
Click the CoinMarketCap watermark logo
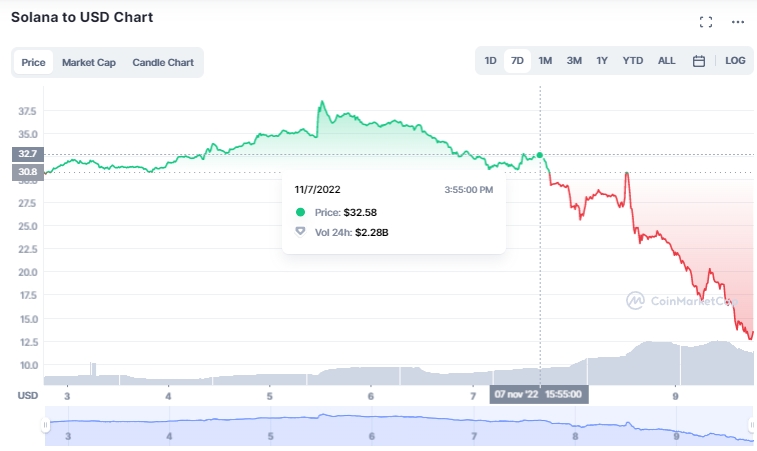[634, 299]
